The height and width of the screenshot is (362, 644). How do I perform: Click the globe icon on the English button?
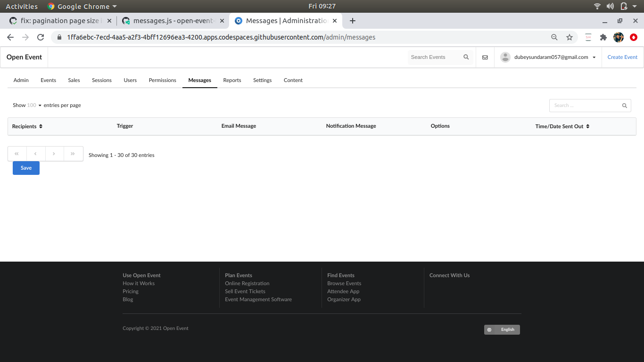[x=489, y=329]
